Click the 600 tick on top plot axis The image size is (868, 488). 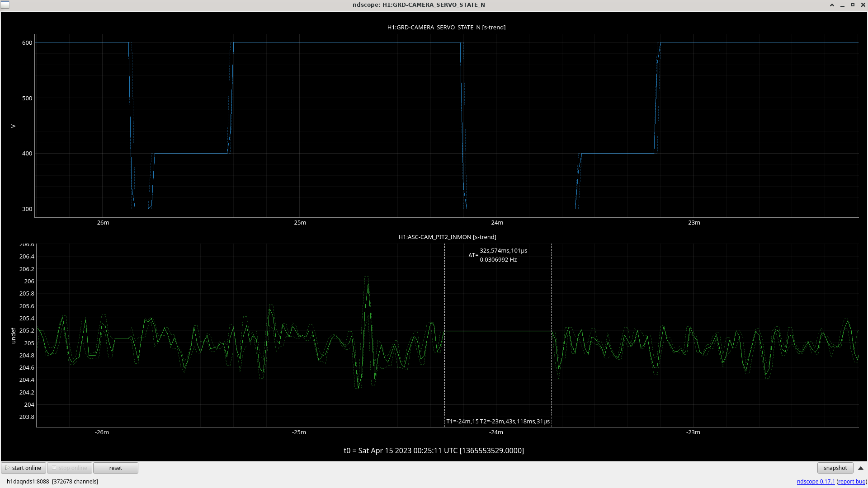[x=27, y=42]
